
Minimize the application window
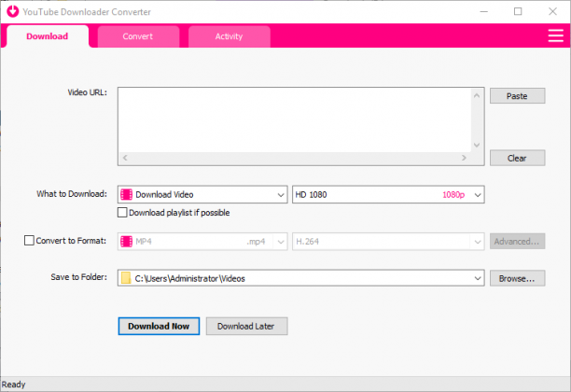(x=484, y=11)
